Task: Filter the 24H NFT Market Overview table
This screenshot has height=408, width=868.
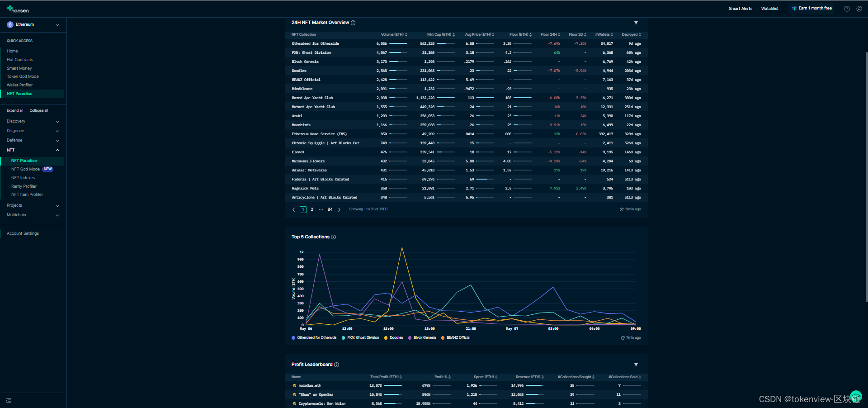Action: 636,23
